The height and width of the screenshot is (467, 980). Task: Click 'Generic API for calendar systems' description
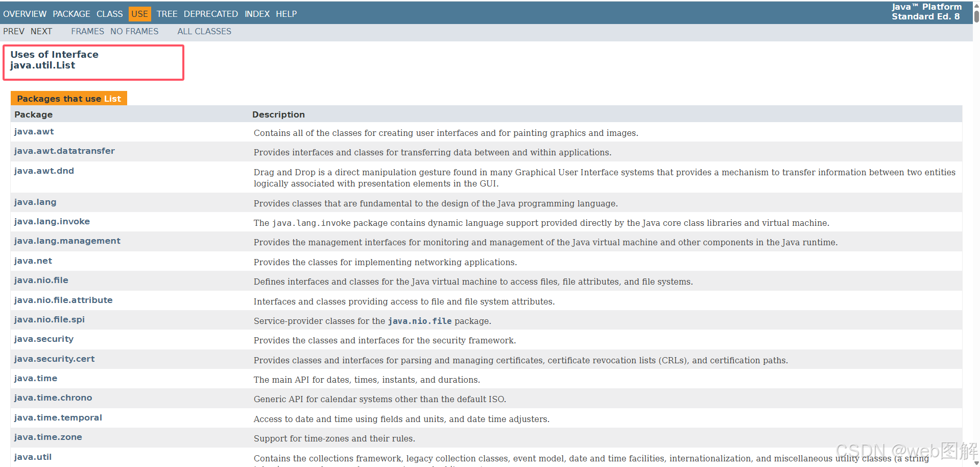click(x=380, y=399)
